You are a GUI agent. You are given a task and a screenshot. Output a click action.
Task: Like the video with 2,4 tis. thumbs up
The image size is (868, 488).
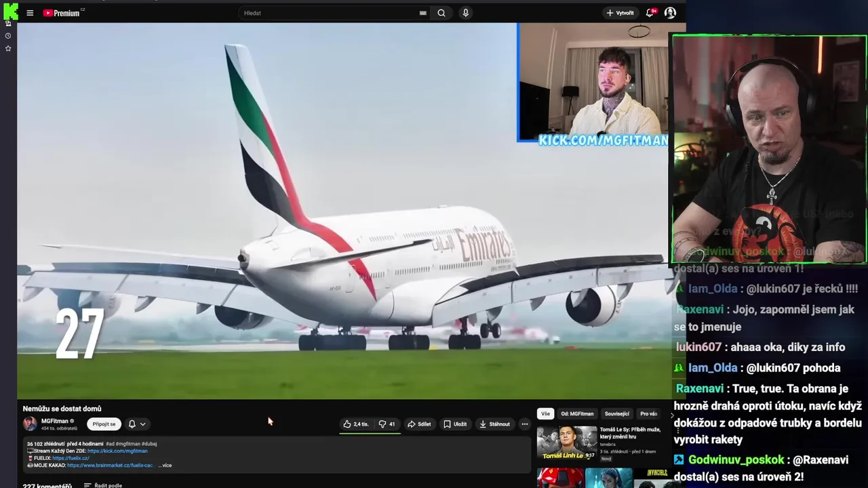coord(356,424)
